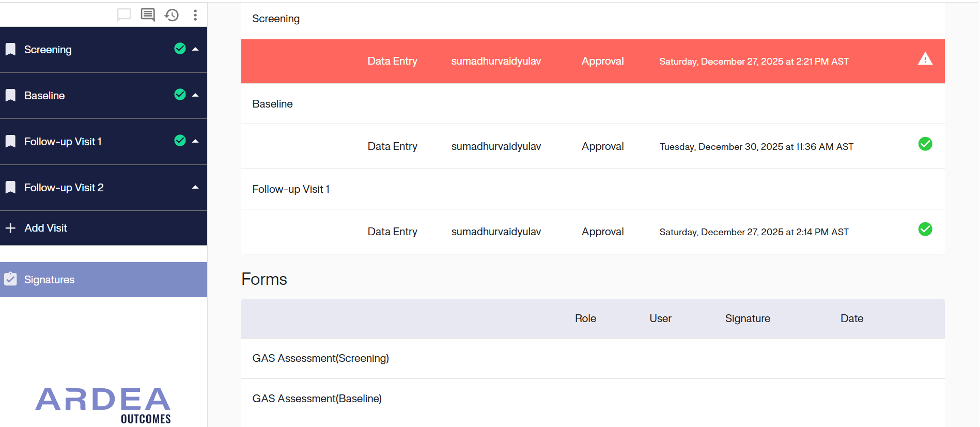Open the empty comment bubble icon
The width and height of the screenshot is (980, 427).
(124, 14)
